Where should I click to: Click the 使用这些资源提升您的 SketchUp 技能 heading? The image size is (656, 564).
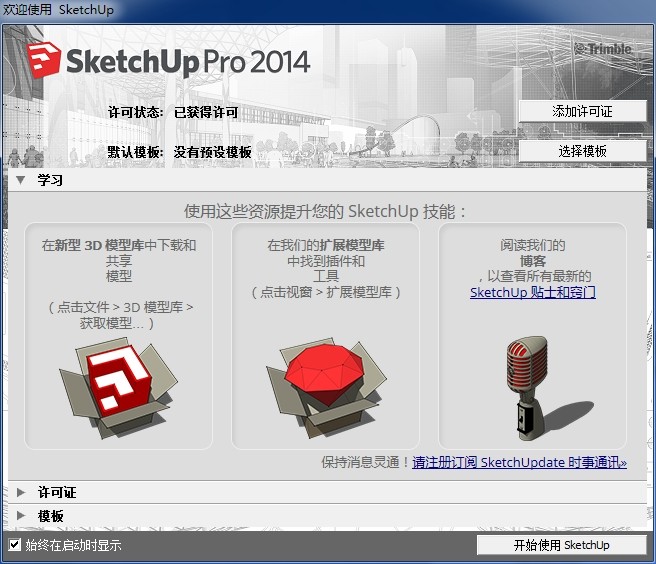325,211
